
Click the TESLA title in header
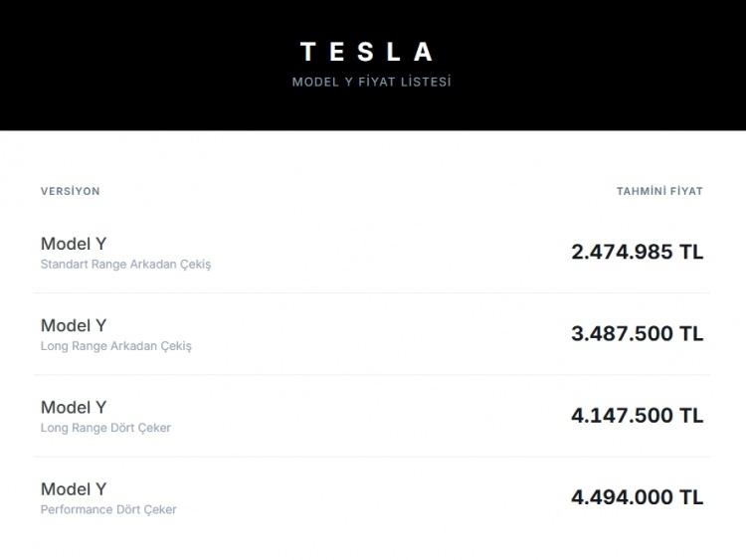click(367, 52)
